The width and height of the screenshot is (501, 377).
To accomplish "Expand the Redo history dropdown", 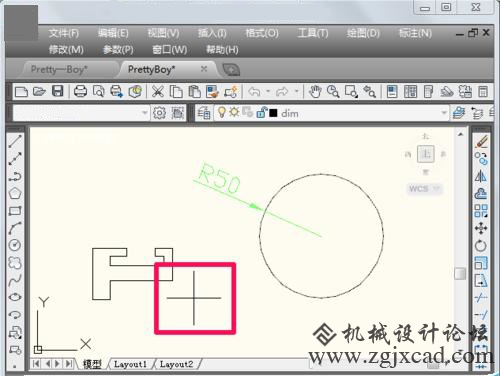I will click(x=296, y=91).
